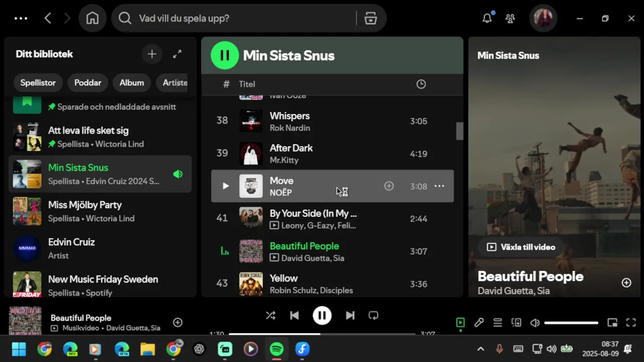The height and width of the screenshot is (362, 644).
Task: Mute using the Spotify volume speaker icon
Action: pyautogui.click(x=535, y=323)
